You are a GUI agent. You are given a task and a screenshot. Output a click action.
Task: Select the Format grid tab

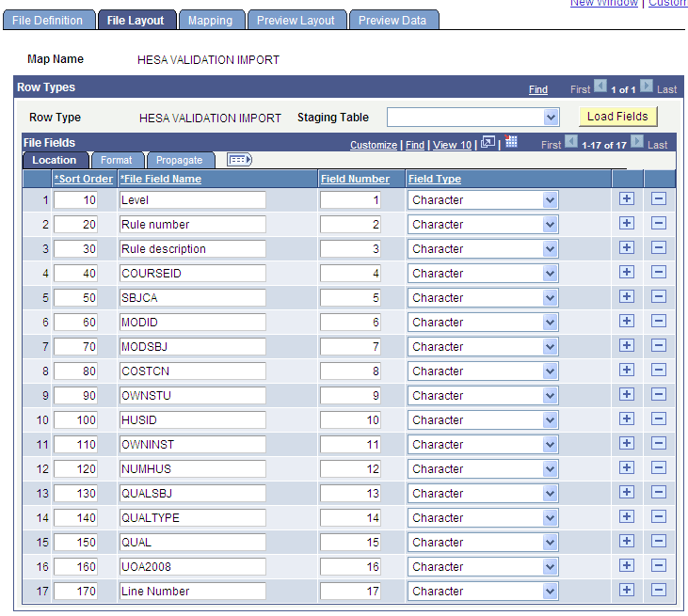[x=117, y=160]
